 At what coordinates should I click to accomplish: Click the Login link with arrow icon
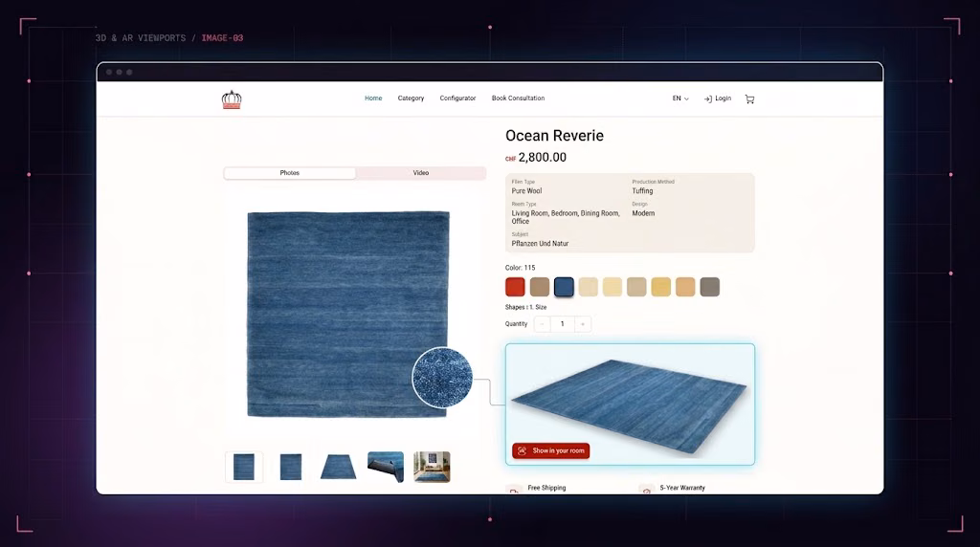[718, 98]
